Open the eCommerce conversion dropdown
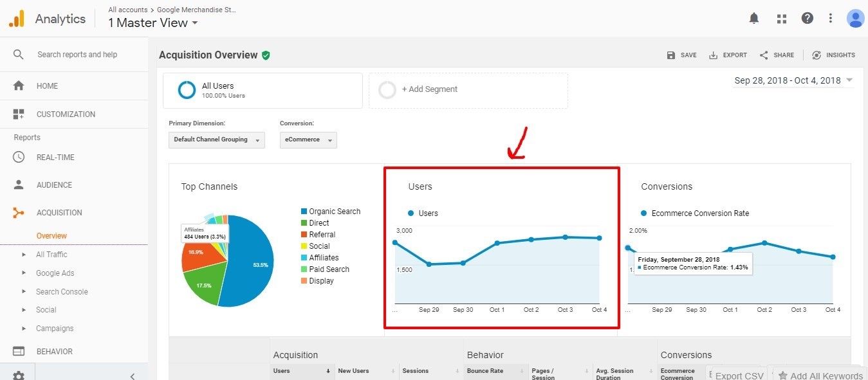The height and width of the screenshot is (380, 868). click(308, 140)
